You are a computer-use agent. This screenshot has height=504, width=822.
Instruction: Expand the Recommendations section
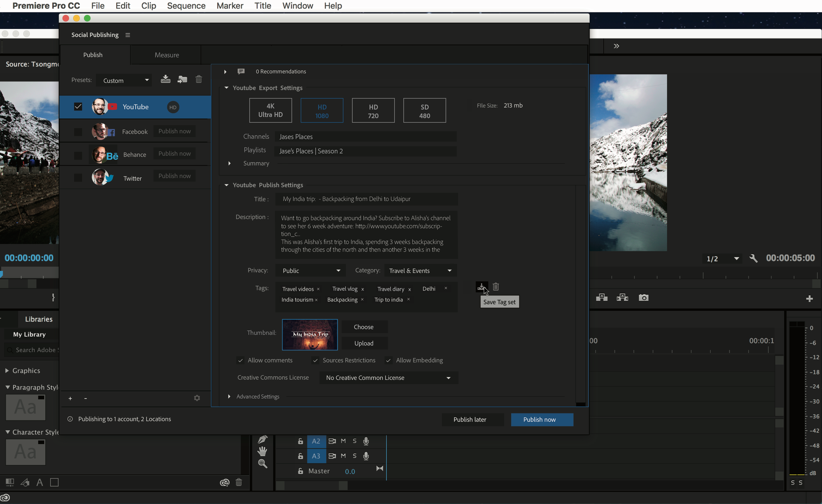(x=226, y=72)
